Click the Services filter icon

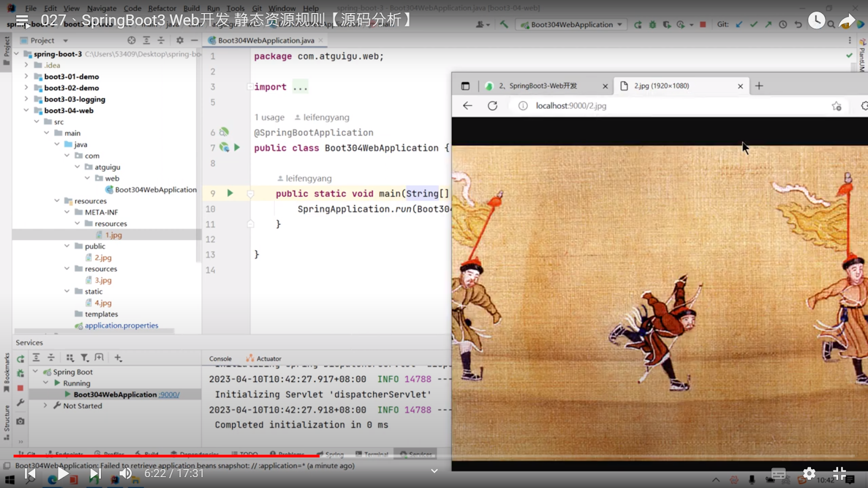tap(85, 358)
